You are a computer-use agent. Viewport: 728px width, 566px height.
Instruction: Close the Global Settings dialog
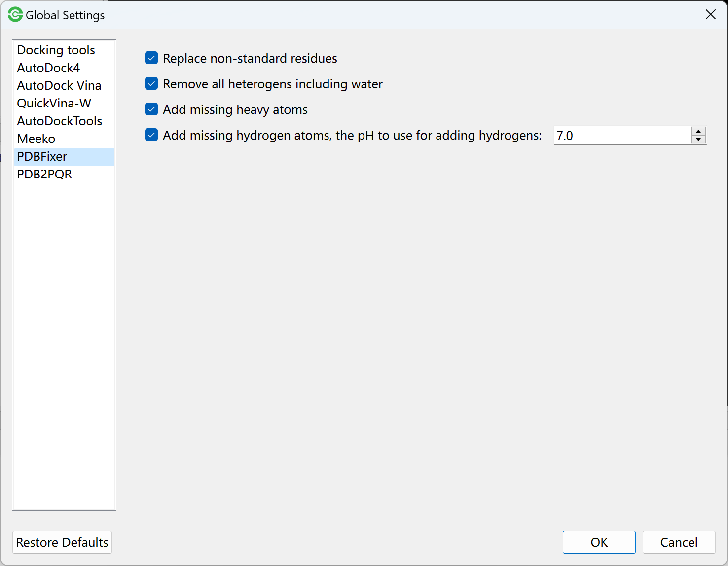pos(711,15)
